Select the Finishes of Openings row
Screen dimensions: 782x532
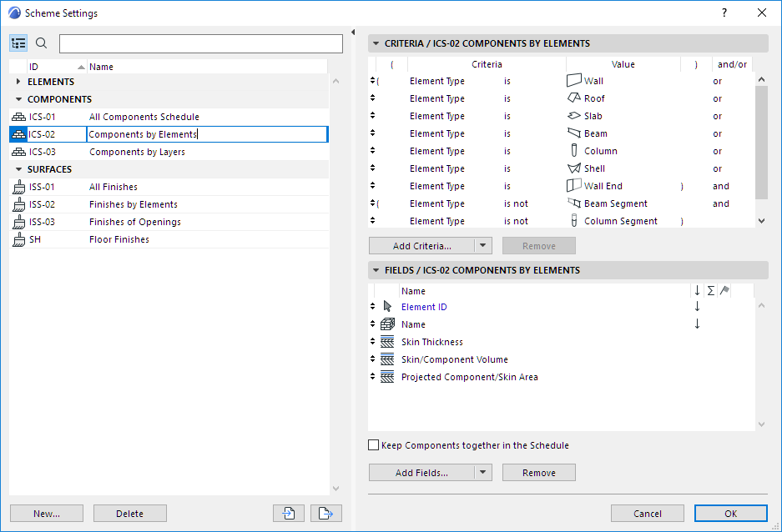pyautogui.click(x=169, y=222)
